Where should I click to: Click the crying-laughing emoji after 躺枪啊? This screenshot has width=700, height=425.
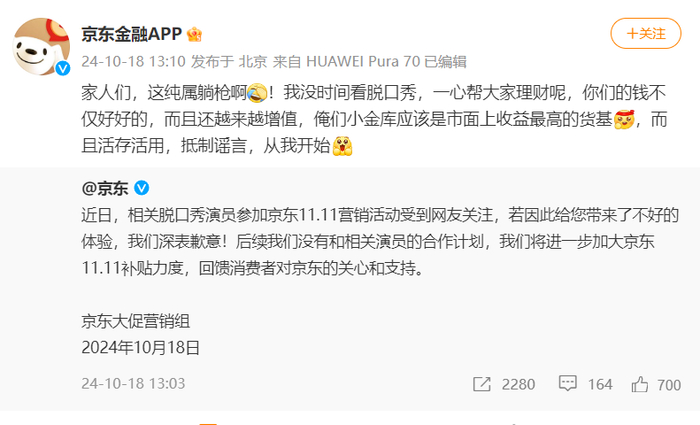coord(257,93)
